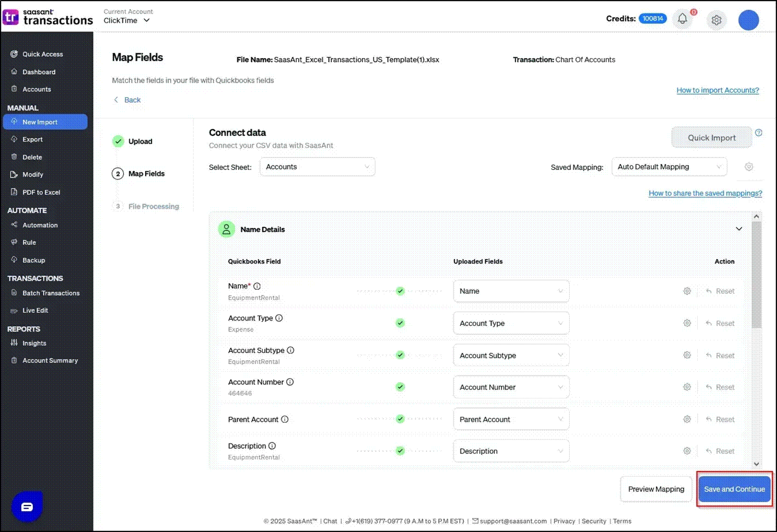
Task: Reset the Description field mapping
Action: (720, 451)
